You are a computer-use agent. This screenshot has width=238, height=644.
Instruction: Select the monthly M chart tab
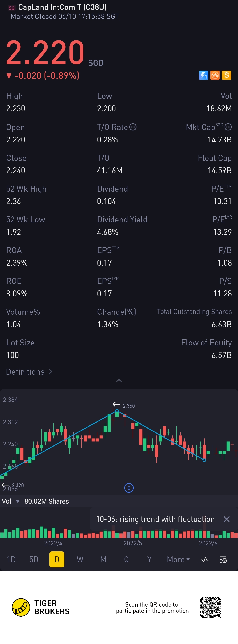pyautogui.click(x=103, y=560)
